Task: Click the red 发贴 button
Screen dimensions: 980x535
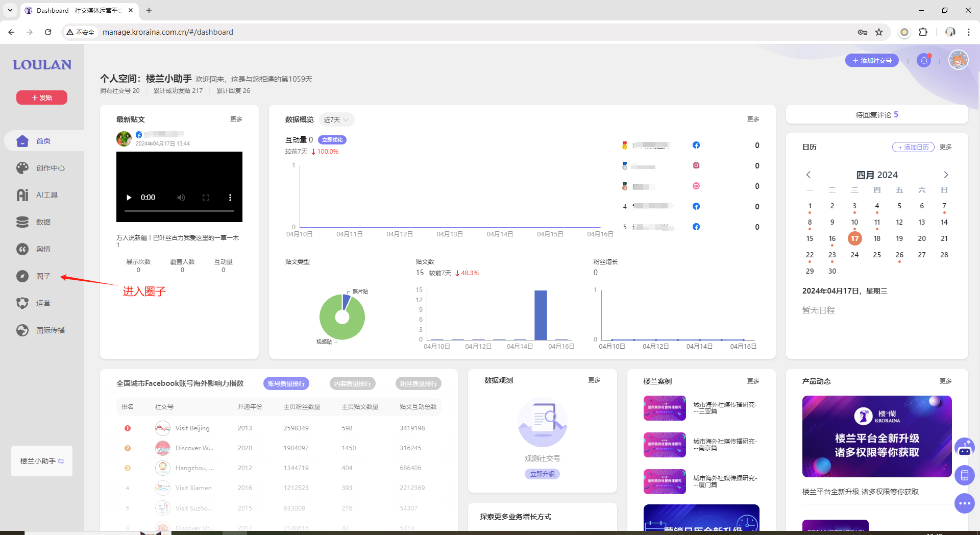Action: (42, 98)
